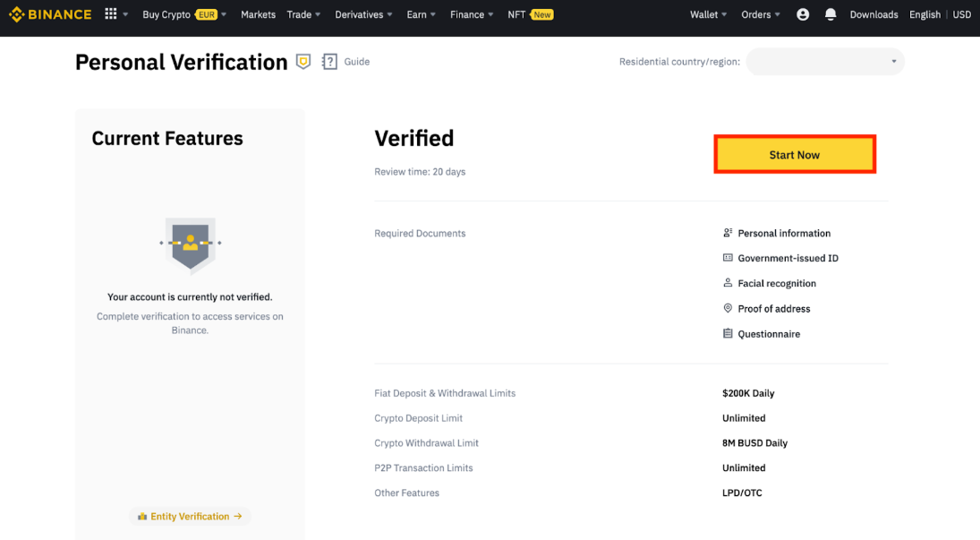The width and height of the screenshot is (980, 540).
Task: Select the Government-issued ID icon
Action: pyautogui.click(x=728, y=258)
